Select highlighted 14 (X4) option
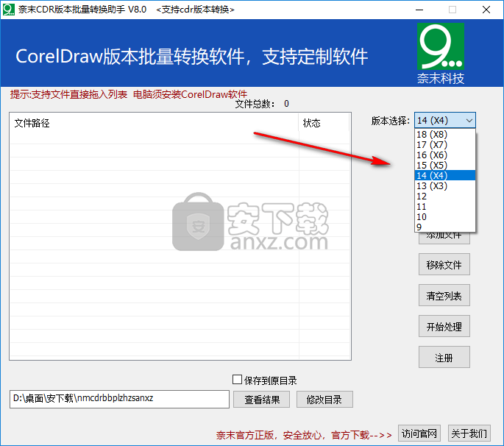The height and width of the screenshot is (446, 504). click(x=431, y=176)
